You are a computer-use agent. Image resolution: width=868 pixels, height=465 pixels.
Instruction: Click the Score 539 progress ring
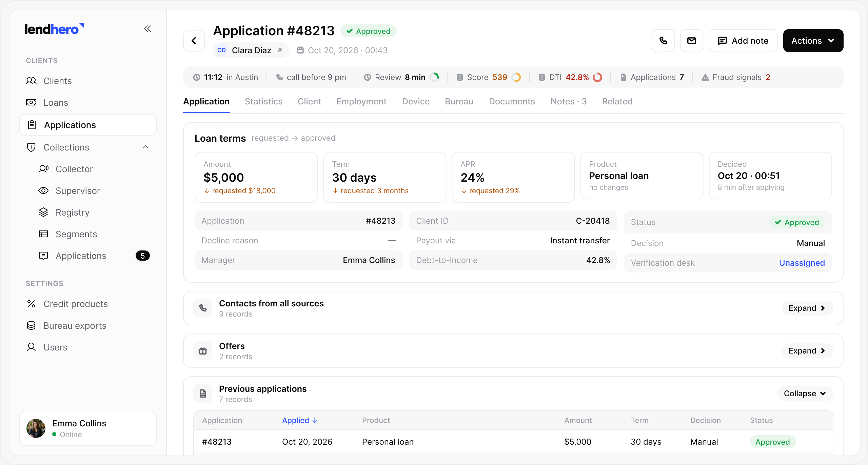click(516, 77)
